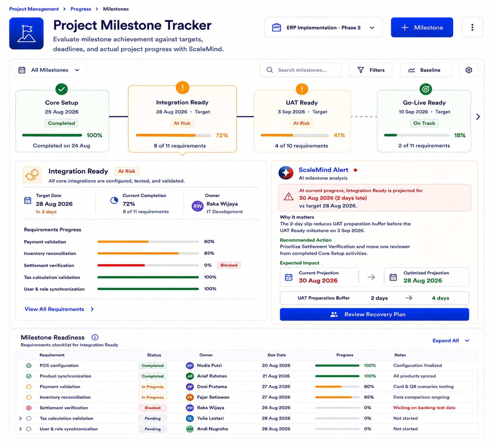Select the Core Setup milestone card
The height and width of the screenshot is (448, 496).
pyautogui.click(x=62, y=121)
